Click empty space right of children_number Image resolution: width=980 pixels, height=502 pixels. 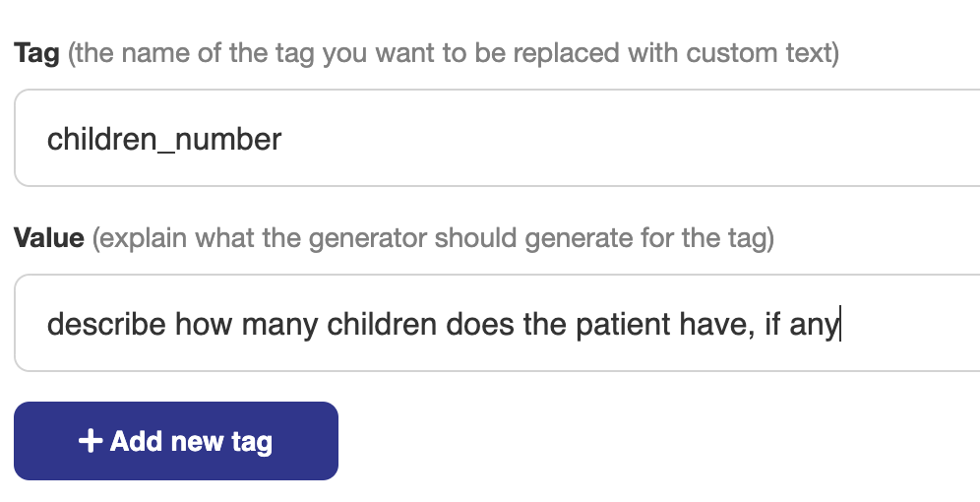click(625, 138)
